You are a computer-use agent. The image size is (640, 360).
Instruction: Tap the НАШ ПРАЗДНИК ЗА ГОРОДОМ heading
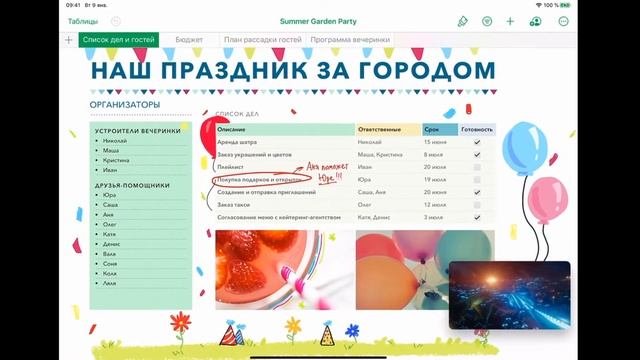(x=293, y=70)
